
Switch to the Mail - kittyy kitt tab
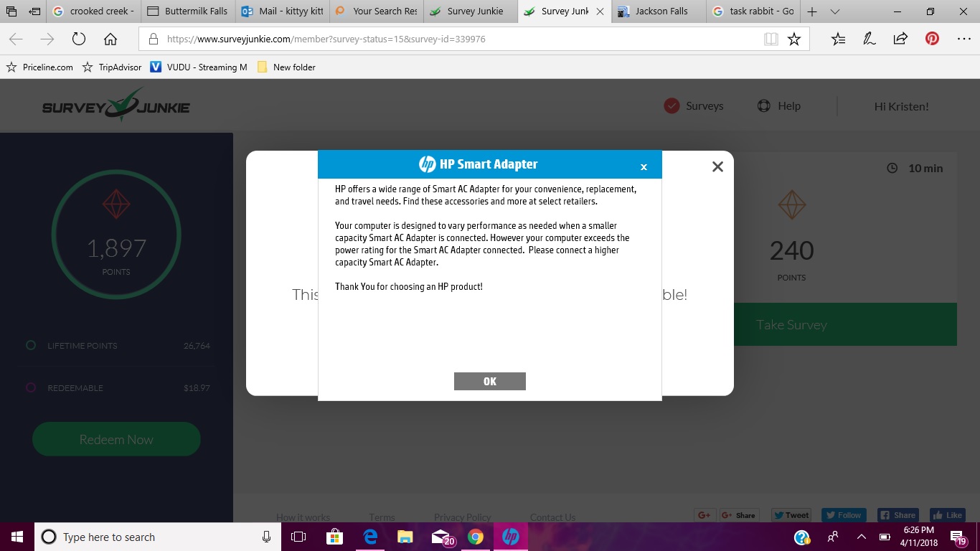tap(282, 11)
